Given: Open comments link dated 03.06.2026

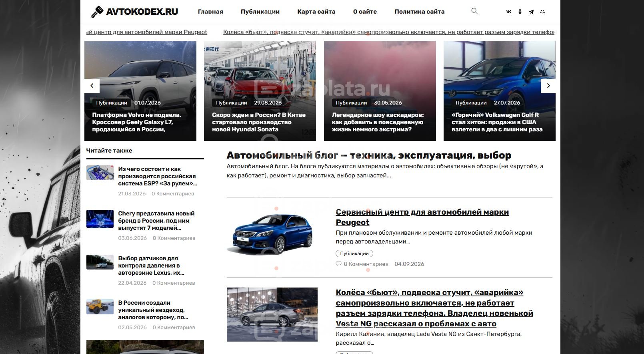Looking at the screenshot, I should pos(174,238).
